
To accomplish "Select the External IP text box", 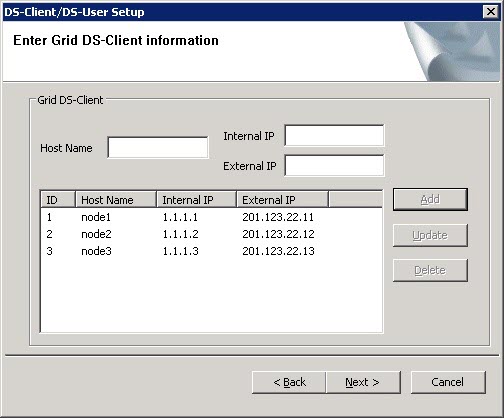I will 334,165.
